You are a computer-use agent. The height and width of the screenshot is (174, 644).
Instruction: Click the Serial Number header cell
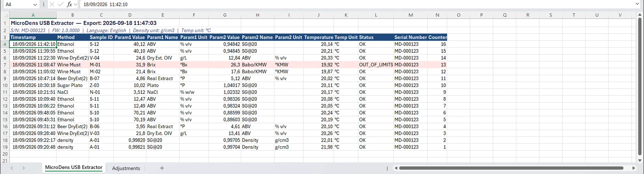411,37
